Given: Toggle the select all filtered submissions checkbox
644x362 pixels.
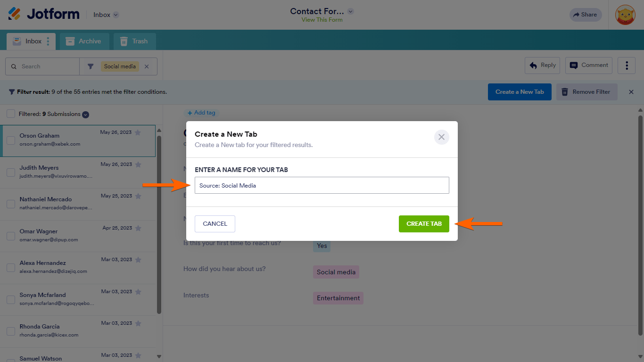Looking at the screenshot, I should coord(11,114).
